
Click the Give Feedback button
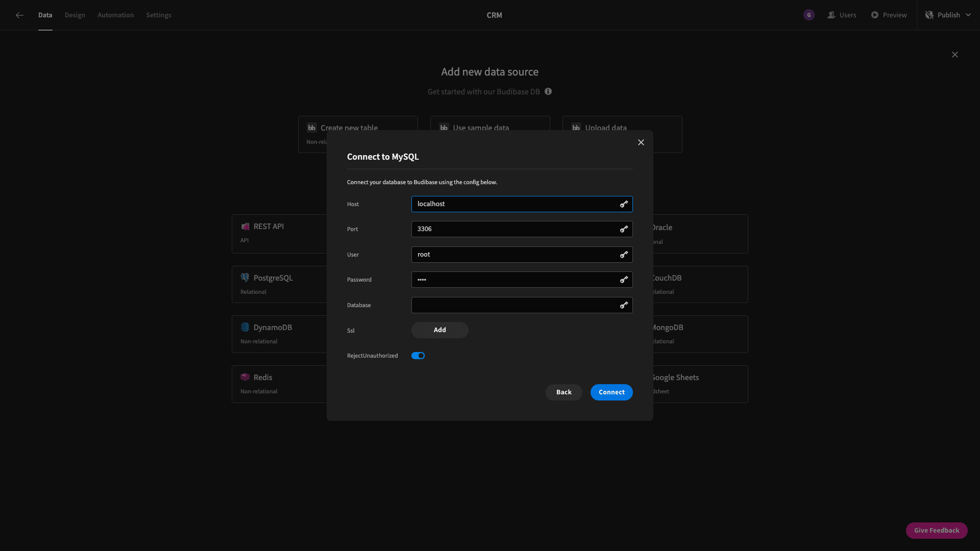937,531
